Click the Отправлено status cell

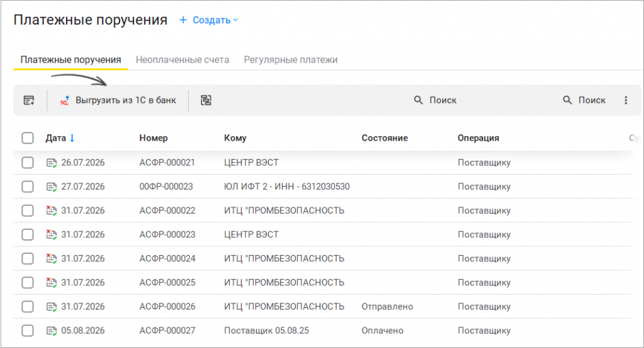387,307
